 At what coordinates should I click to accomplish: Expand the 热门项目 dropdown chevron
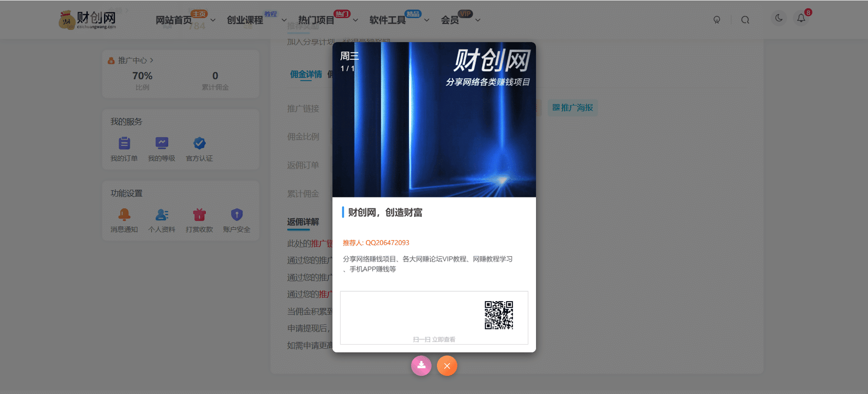pyautogui.click(x=355, y=20)
